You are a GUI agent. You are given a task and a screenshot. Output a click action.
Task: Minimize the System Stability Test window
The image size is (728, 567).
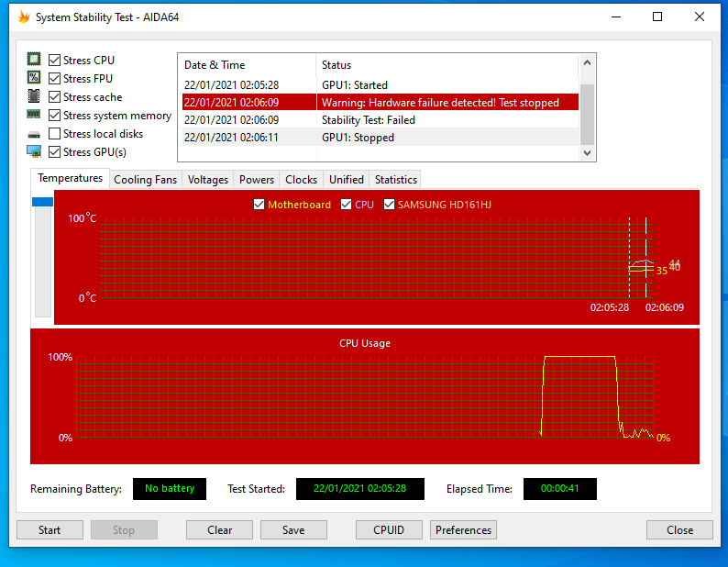[x=616, y=17]
